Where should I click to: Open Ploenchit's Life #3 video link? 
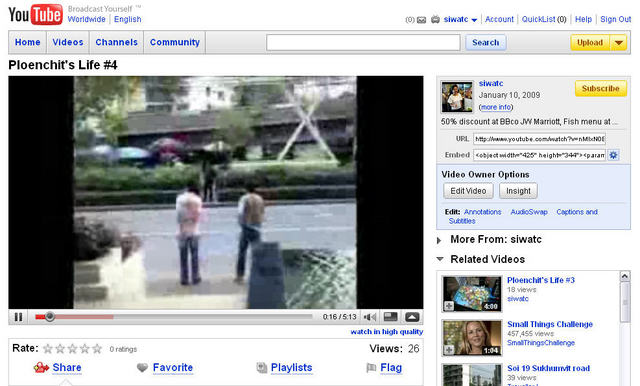tap(541, 280)
